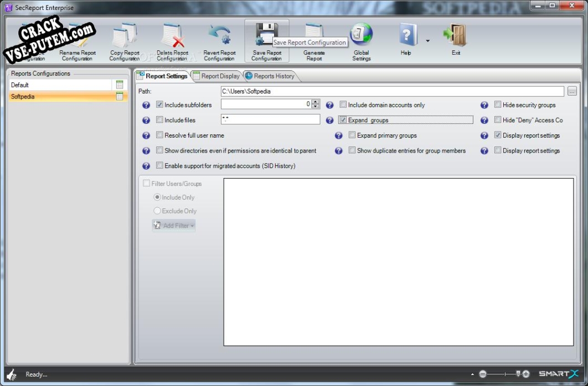Screen dimensions: 588x386
Task: Decrease subfolder depth with down stepper
Action: (316, 106)
